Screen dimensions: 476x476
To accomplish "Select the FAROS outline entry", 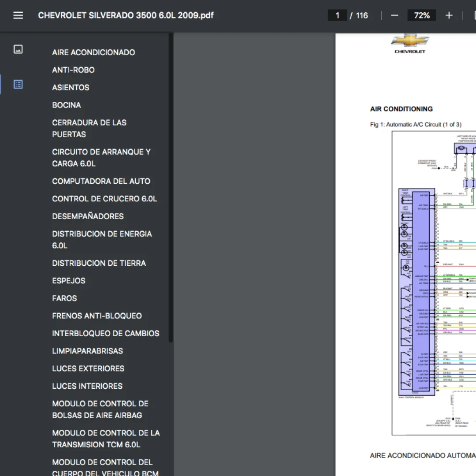I will coord(64,298).
